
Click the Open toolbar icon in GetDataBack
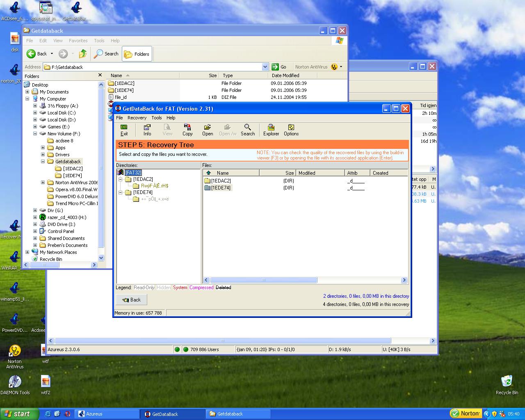(208, 130)
